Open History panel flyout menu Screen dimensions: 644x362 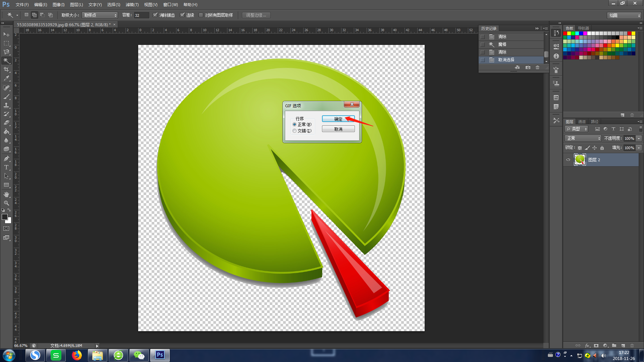click(x=545, y=28)
